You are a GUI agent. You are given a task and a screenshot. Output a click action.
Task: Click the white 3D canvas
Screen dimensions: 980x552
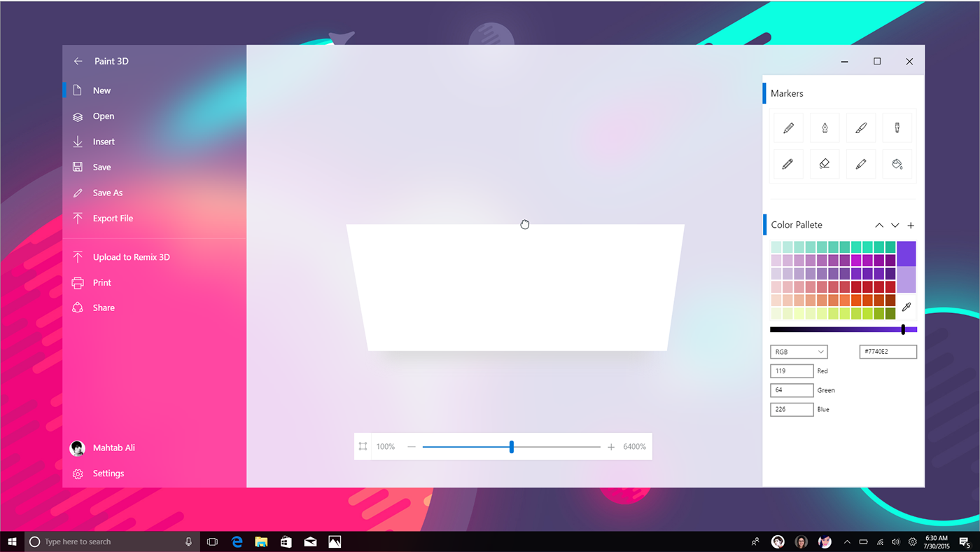[516, 287]
